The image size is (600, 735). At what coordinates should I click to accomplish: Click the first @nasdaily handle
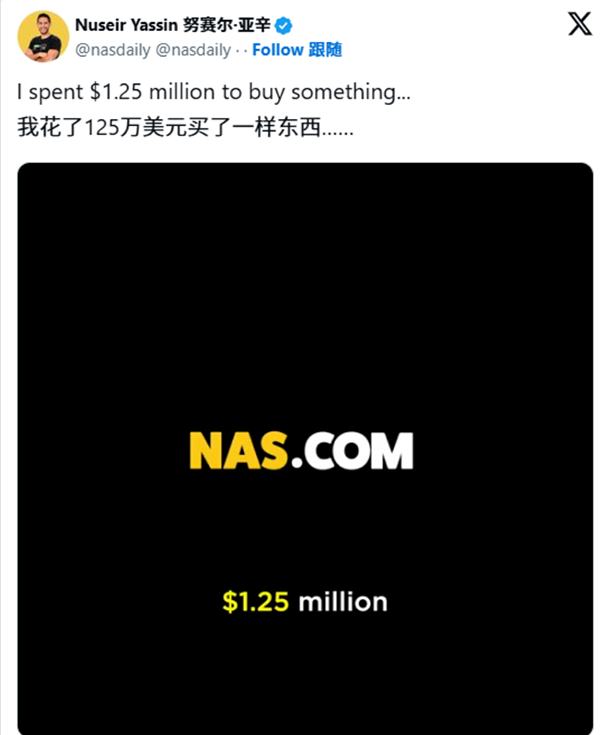point(112,49)
